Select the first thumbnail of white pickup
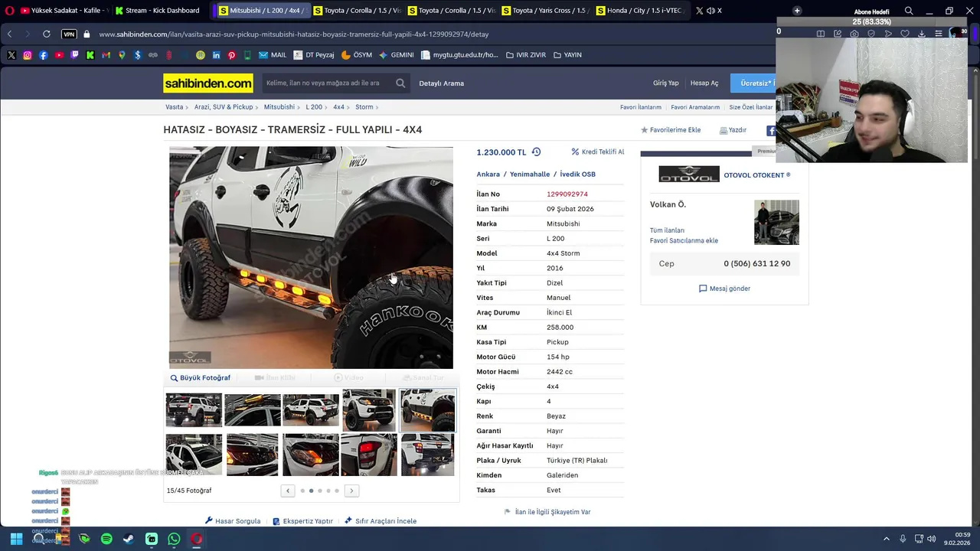The width and height of the screenshot is (980, 551). (194, 409)
